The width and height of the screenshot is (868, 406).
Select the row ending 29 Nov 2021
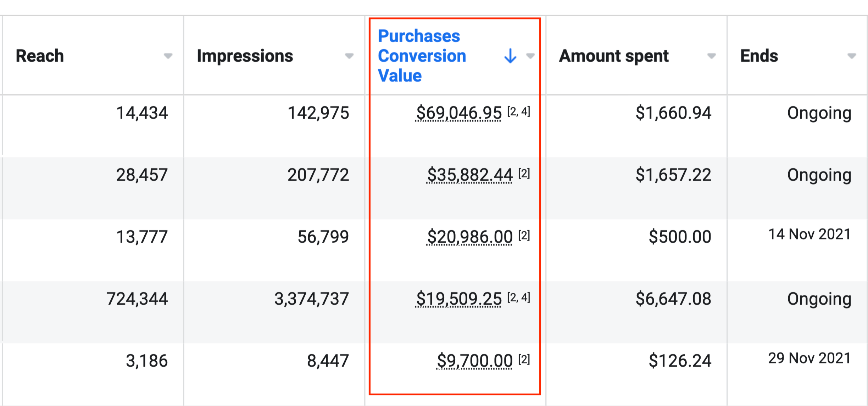tap(809, 359)
